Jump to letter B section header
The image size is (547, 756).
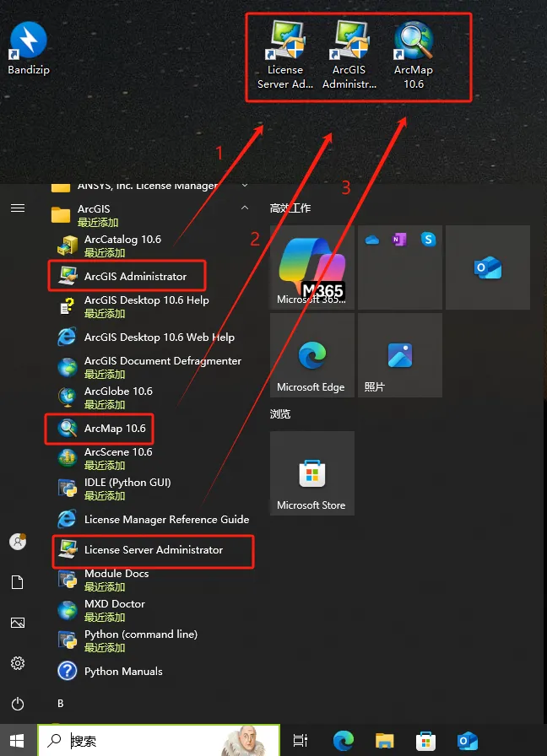60,704
